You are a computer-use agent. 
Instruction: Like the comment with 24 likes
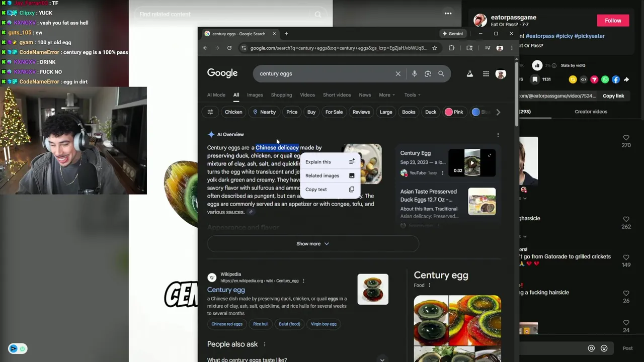click(x=626, y=323)
